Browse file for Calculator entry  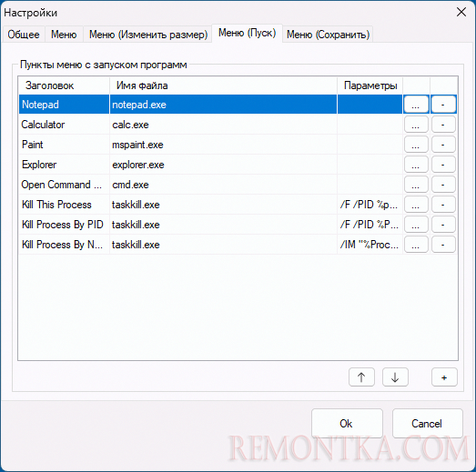(x=416, y=125)
